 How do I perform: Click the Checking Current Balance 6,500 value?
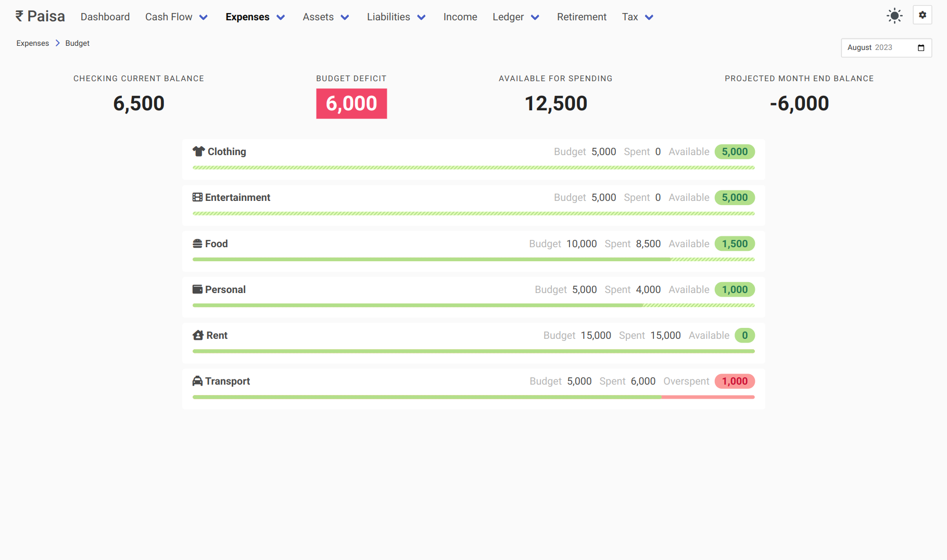click(x=139, y=104)
